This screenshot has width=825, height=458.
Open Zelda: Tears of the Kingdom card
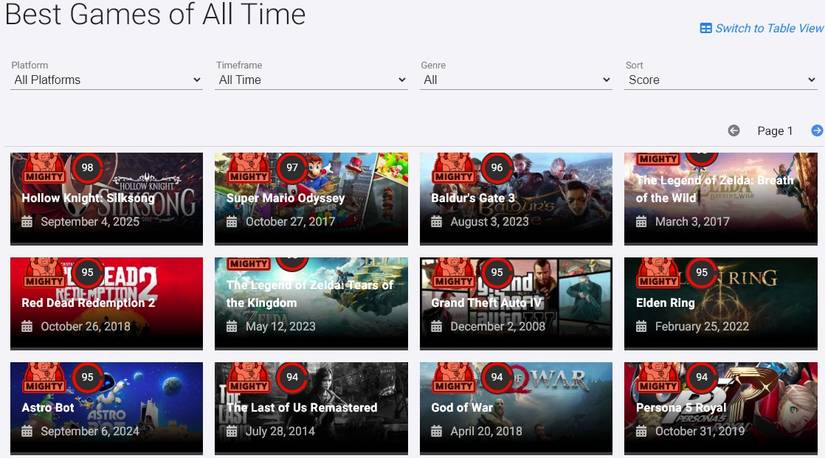point(311,295)
